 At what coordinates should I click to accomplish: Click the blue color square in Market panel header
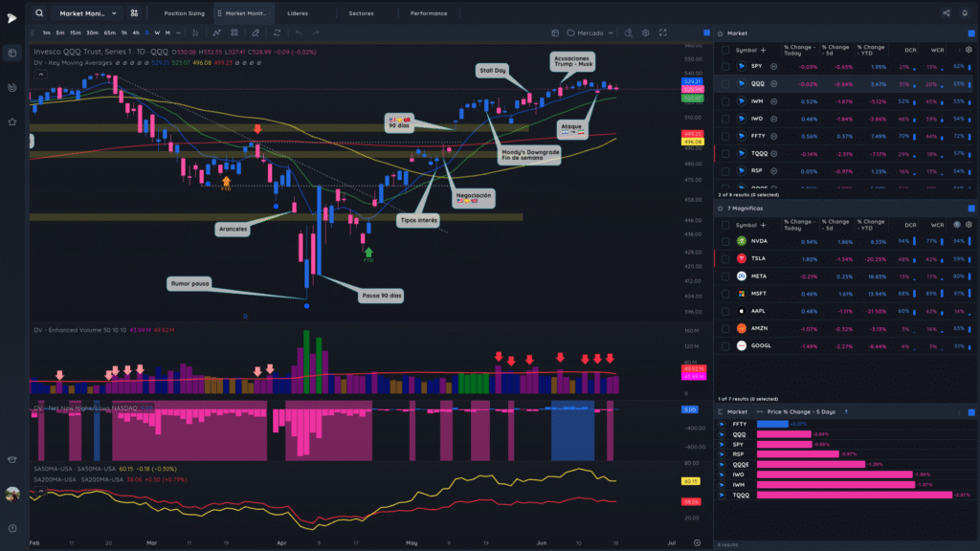point(971,33)
